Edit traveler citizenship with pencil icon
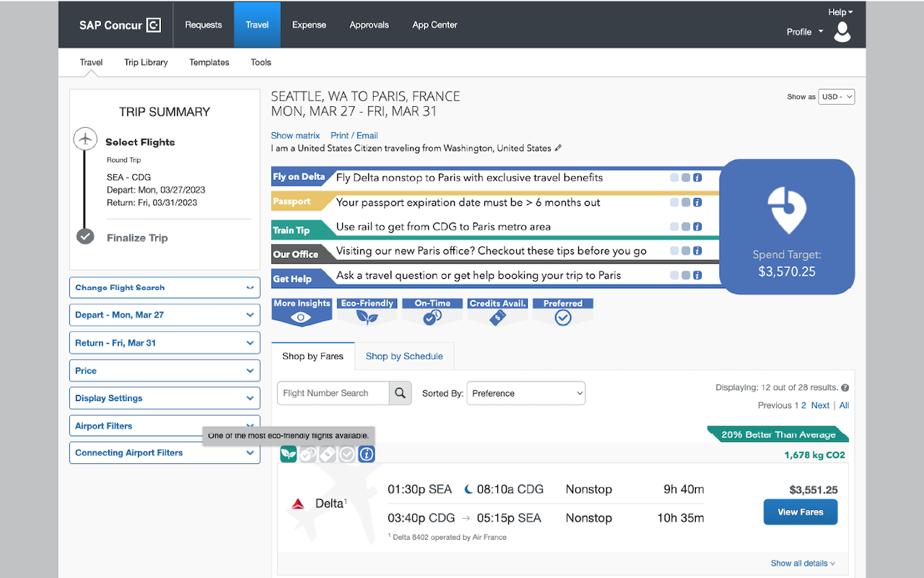 558,148
